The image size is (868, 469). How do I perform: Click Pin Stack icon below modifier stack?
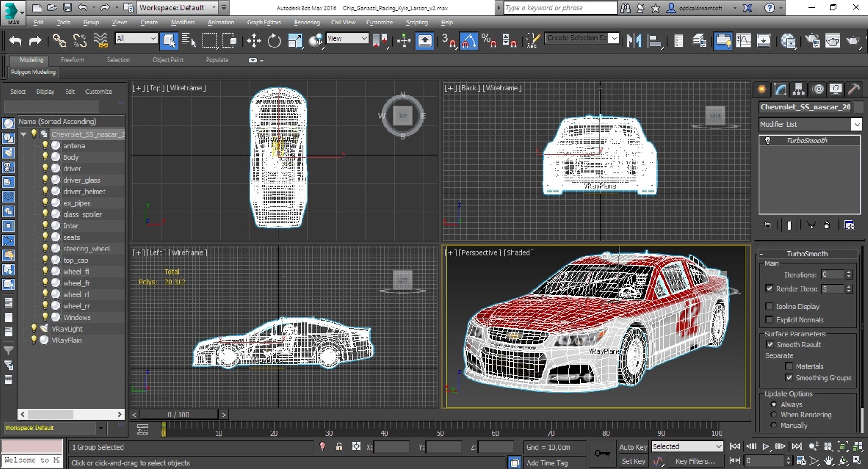767,225
